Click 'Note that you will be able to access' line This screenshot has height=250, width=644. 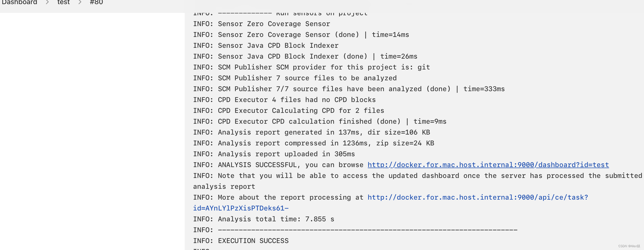(x=418, y=176)
